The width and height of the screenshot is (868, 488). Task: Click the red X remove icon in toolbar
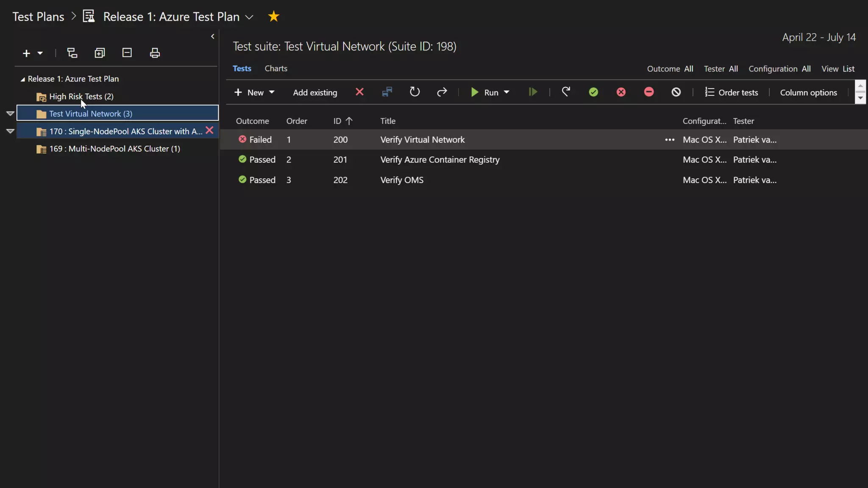pos(359,92)
